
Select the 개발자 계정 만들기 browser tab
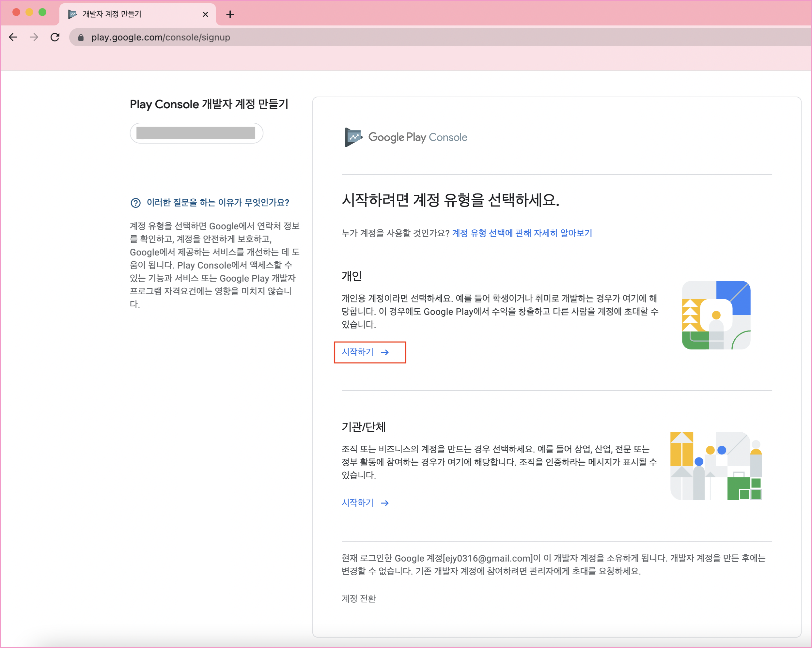click(x=137, y=14)
